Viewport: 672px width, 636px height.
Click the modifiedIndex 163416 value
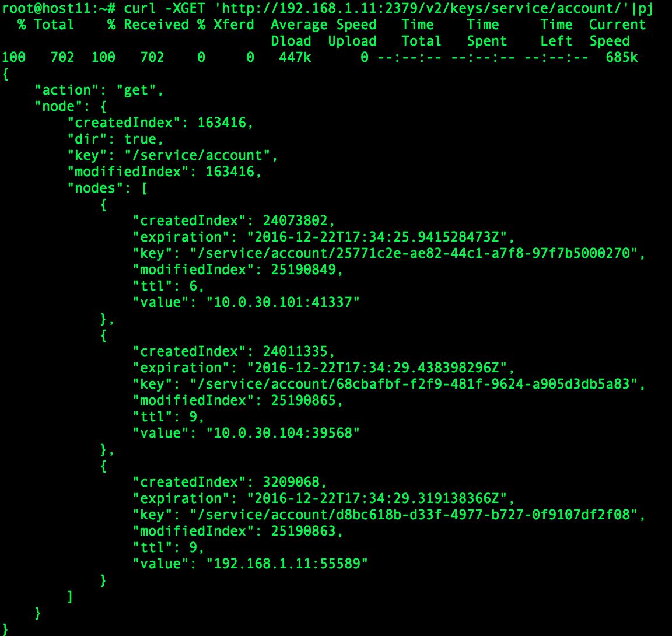pyautogui.click(x=230, y=172)
